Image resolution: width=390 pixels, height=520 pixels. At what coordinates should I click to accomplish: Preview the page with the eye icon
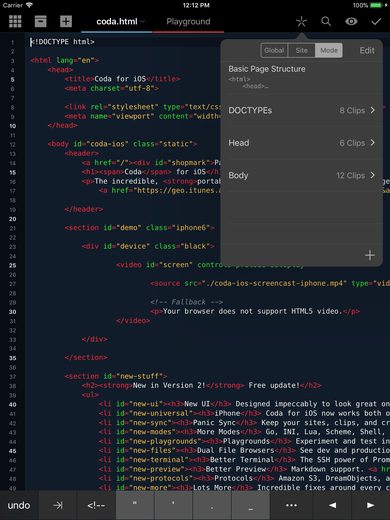(x=351, y=22)
